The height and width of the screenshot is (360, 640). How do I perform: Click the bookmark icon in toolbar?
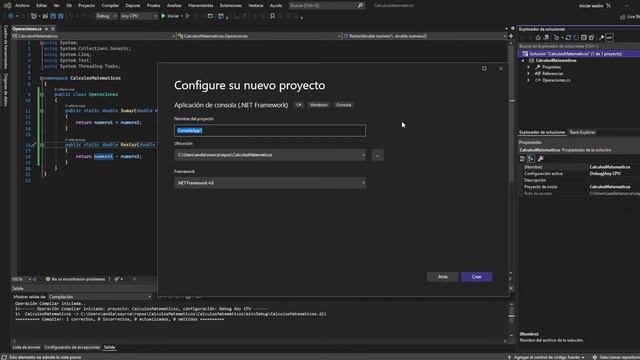click(272, 16)
